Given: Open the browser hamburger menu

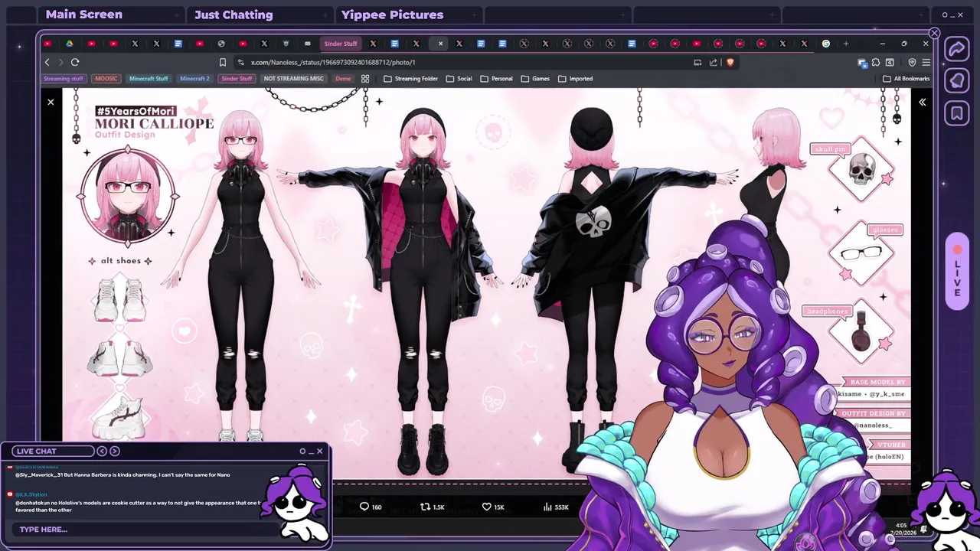Looking at the screenshot, I should [926, 63].
